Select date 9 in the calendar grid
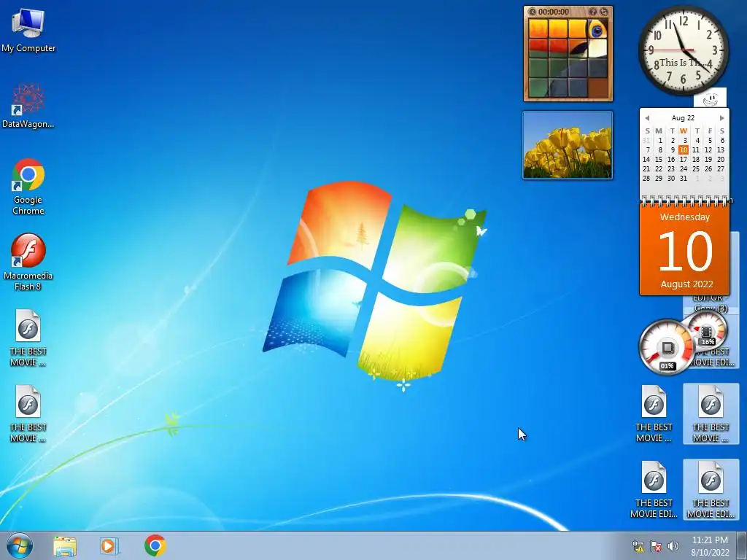 (673, 149)
